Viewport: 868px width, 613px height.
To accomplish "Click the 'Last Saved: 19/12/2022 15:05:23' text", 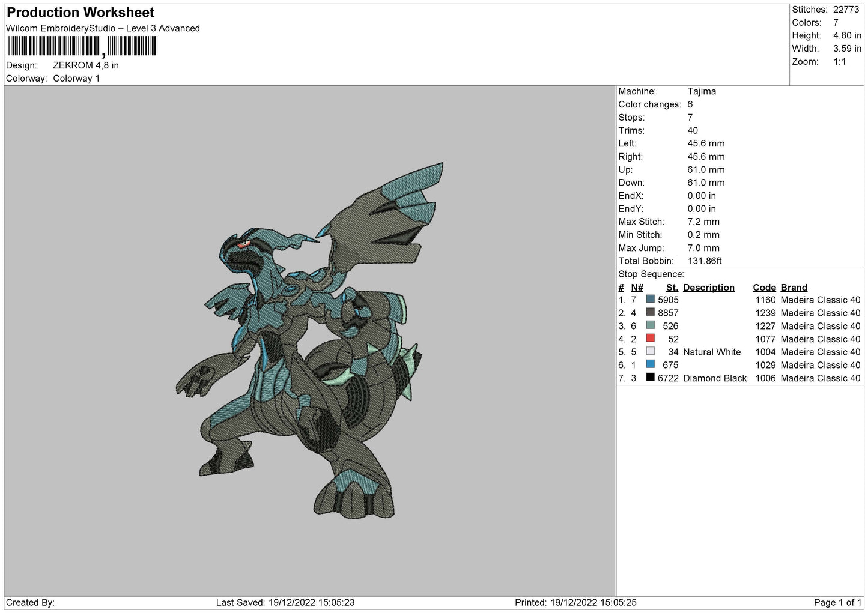I will [285, 602].
